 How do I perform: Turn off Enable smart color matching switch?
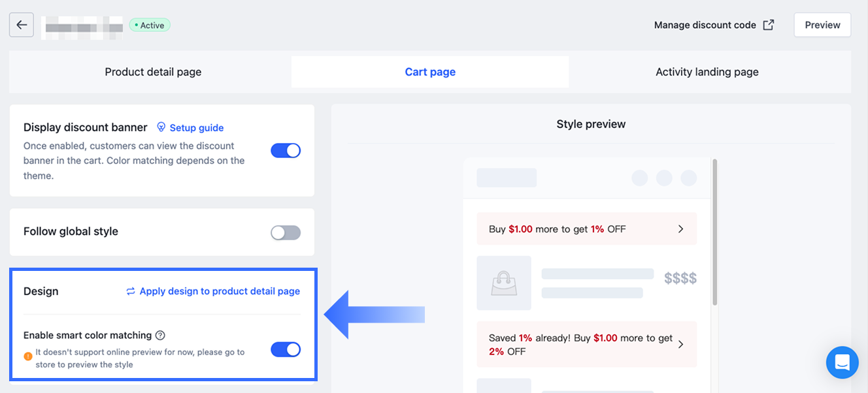(x=286, y=350)
